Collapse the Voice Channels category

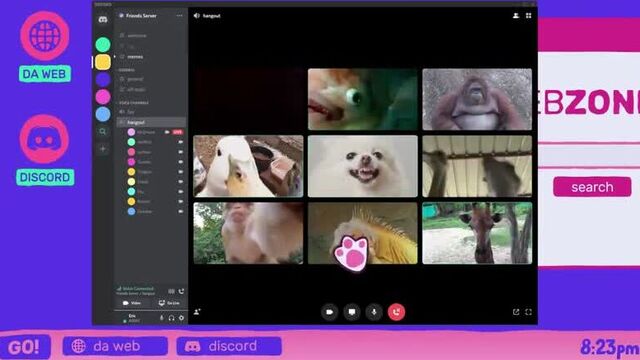tap(134, 102)
